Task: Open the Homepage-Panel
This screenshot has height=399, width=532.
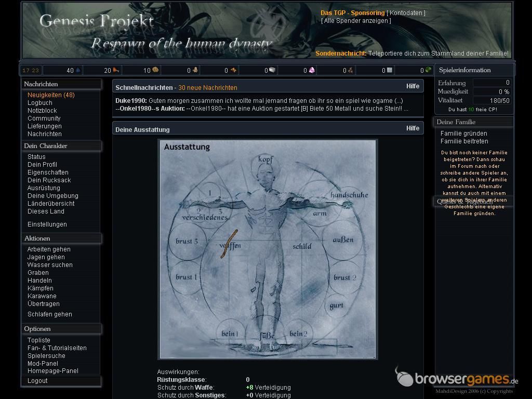Action: tap(53, 371)
